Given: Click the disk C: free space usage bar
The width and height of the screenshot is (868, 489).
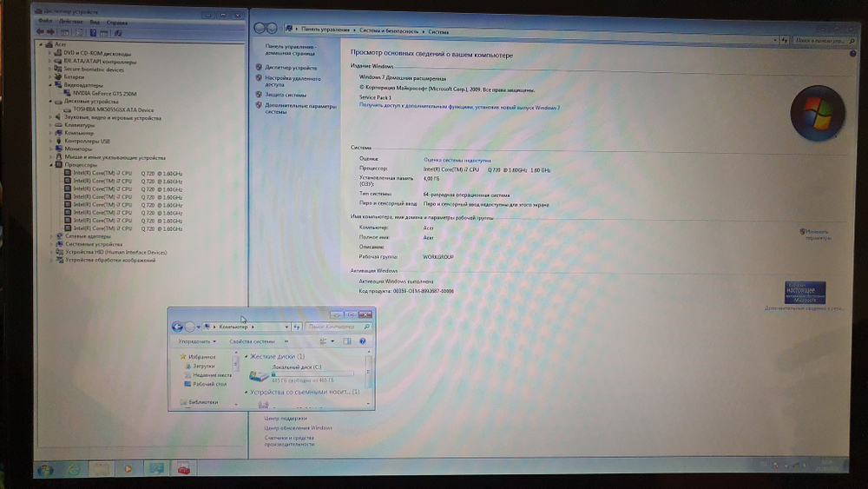Looking at the screenshot, I should pos(312,373).
